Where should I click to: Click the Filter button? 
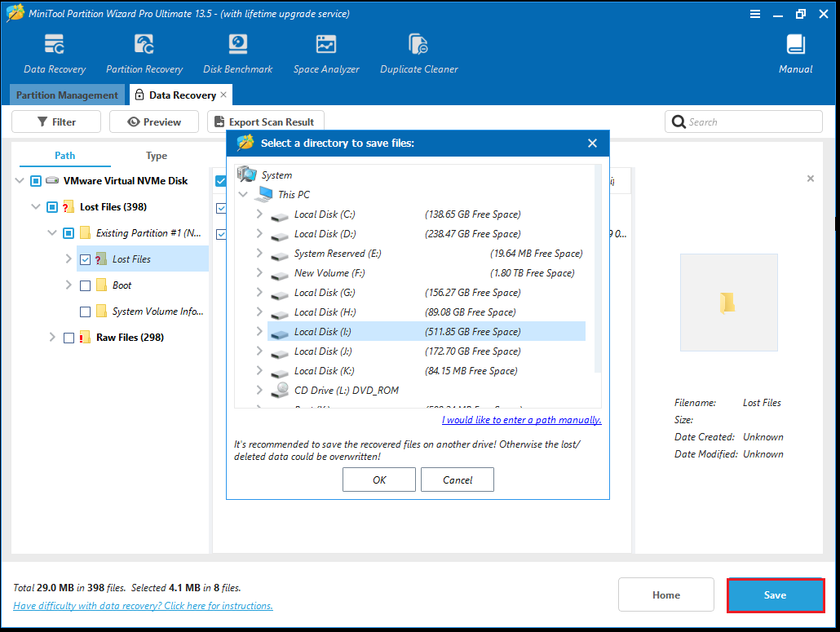[56, 122]
